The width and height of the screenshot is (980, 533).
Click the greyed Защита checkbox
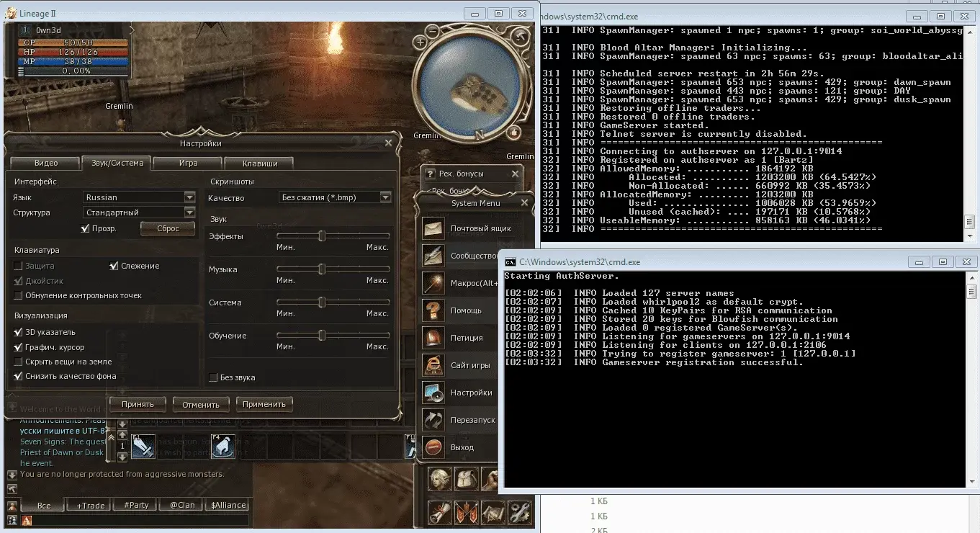pos(19,266)
